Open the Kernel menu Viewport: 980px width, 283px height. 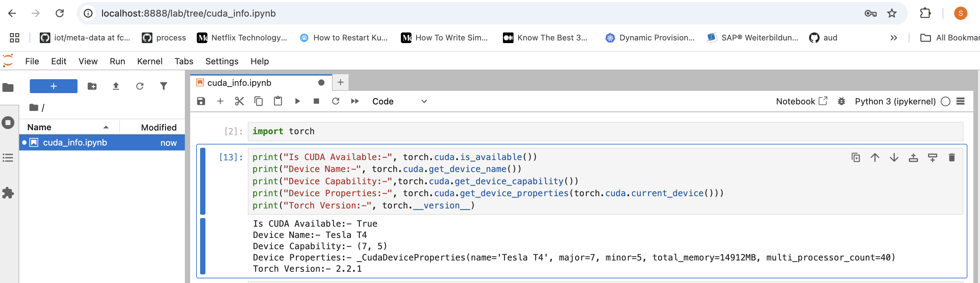(149, 61)
